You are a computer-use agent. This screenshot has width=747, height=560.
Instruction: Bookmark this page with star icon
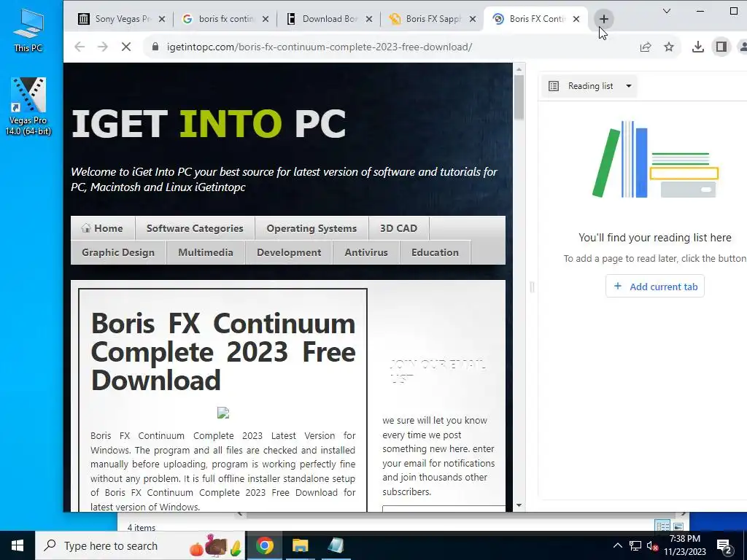[x=669, y=47]
